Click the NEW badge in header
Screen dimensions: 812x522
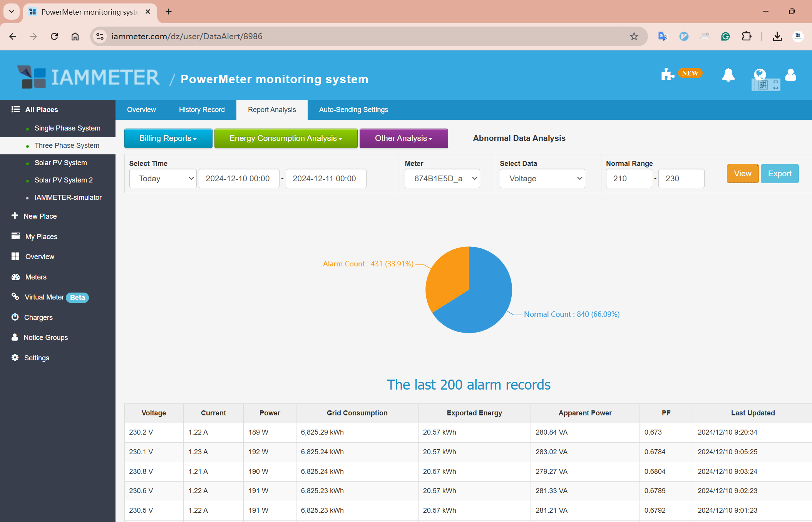point(690,73)
